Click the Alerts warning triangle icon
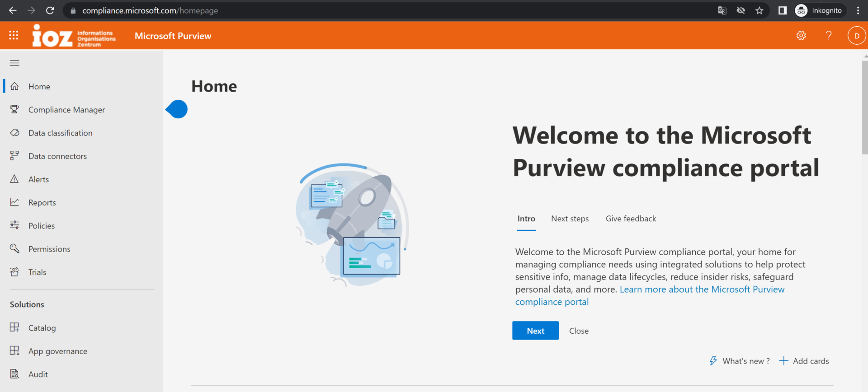 14,179
